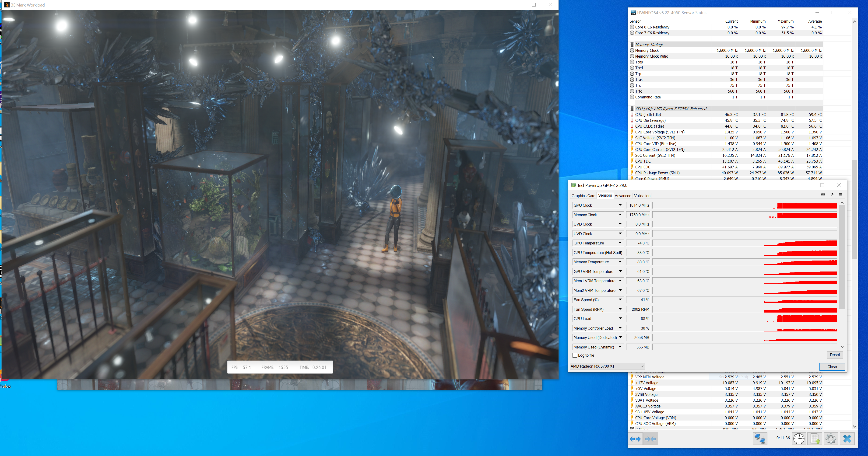
Task: Open the Fan Speed (RPM) dropdown arrow
Action: 620,309
